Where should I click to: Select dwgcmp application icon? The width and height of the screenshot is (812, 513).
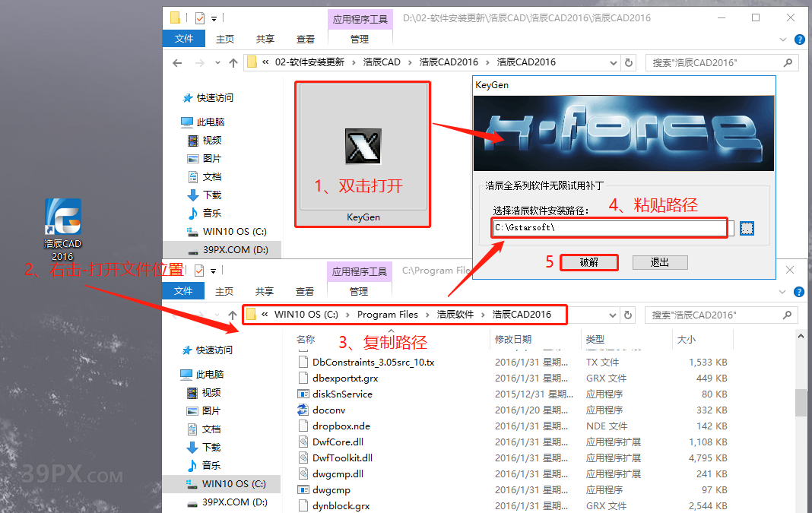[303, 489]
